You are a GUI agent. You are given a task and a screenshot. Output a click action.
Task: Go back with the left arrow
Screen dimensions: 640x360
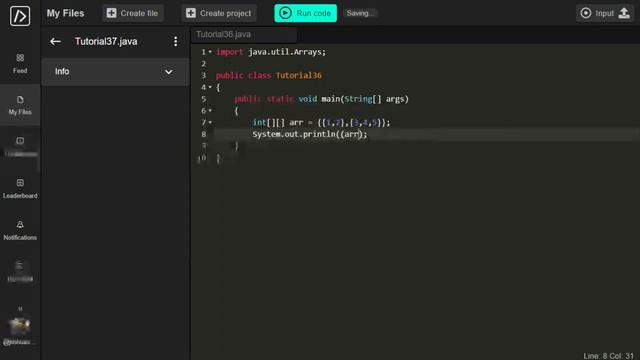pyautogui.click(x=55, y=42)
